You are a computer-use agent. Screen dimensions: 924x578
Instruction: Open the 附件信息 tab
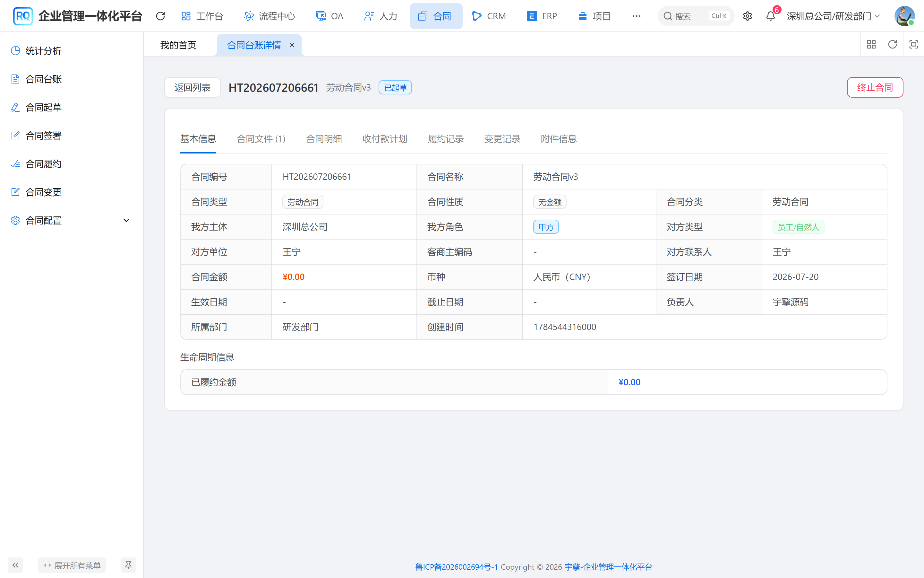click(559, 139)
